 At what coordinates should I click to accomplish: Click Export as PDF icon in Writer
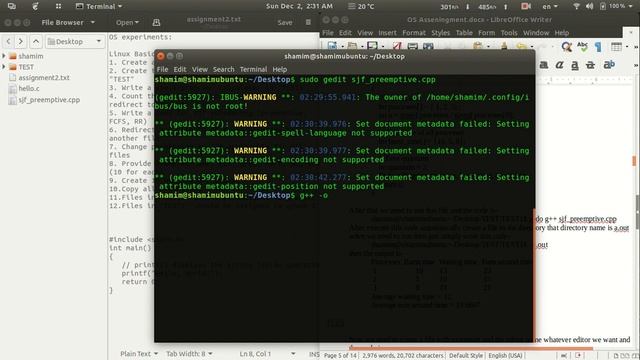[x=397, y=46]
